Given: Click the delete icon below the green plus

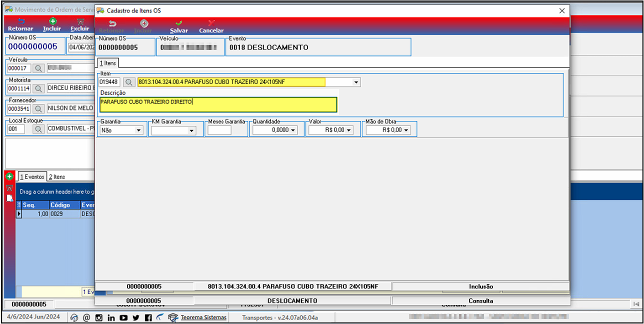Looking at the screenshot, I should click(x=9, y=187).
